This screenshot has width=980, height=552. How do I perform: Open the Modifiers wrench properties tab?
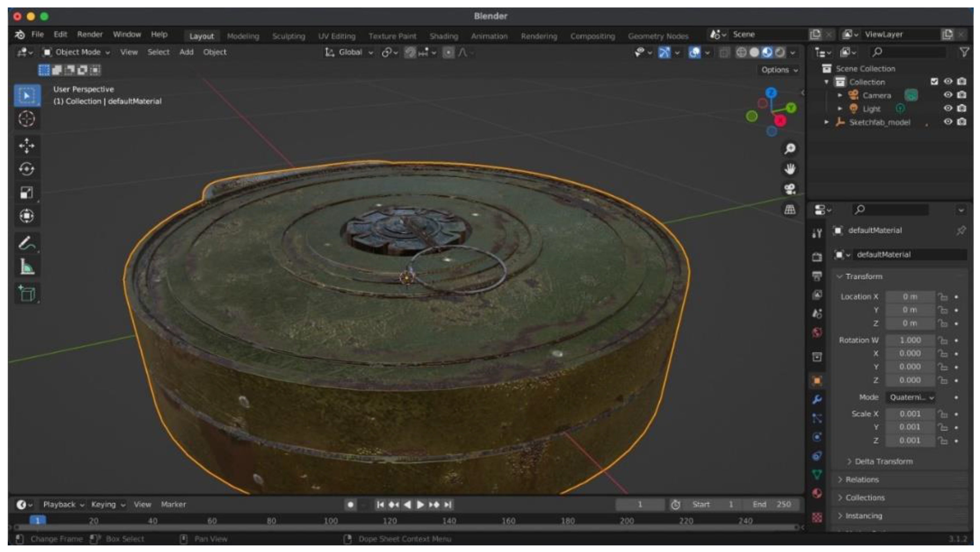point(817,399)
